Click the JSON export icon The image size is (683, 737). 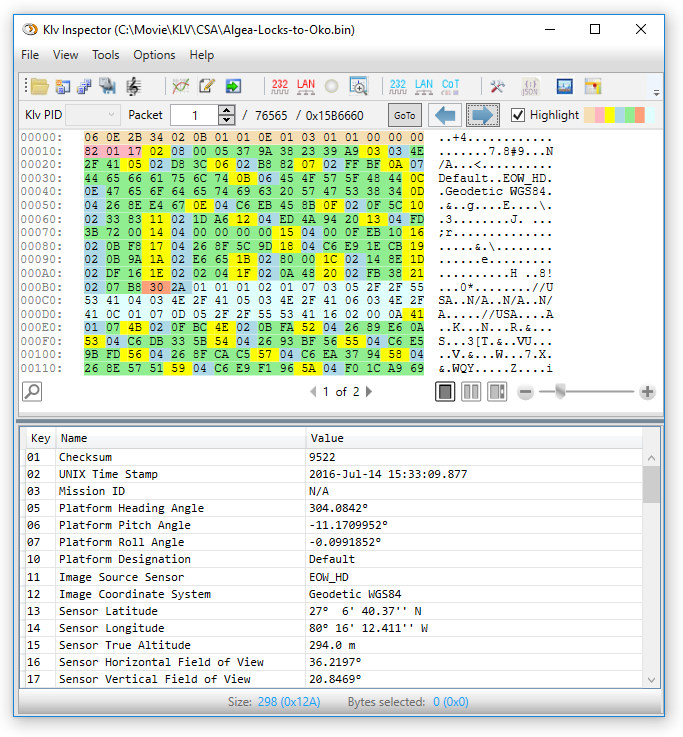pyautogui.click(x=530, y=87)
